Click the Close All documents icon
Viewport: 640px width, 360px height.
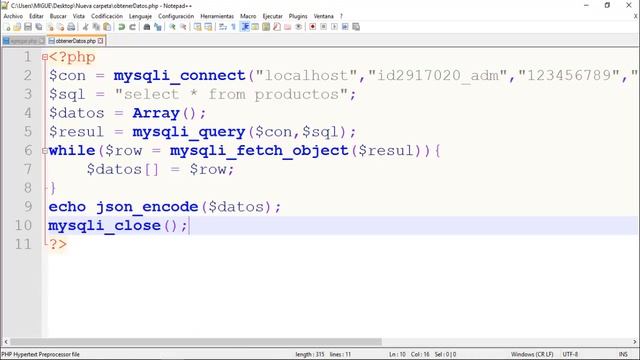(60, 27)
